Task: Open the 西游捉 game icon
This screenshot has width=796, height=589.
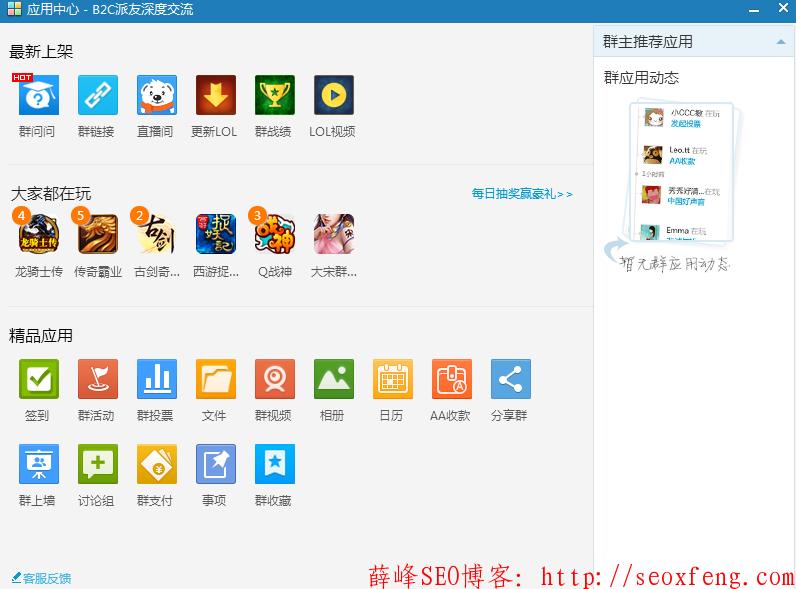Action: [216, 234]
